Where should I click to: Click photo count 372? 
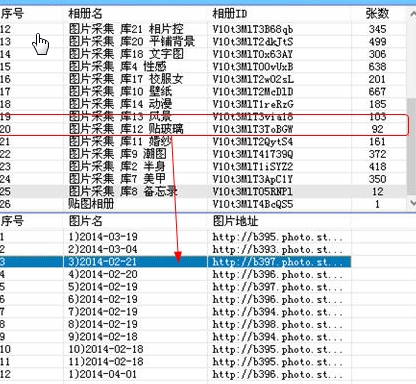click(x=377, y=154)
